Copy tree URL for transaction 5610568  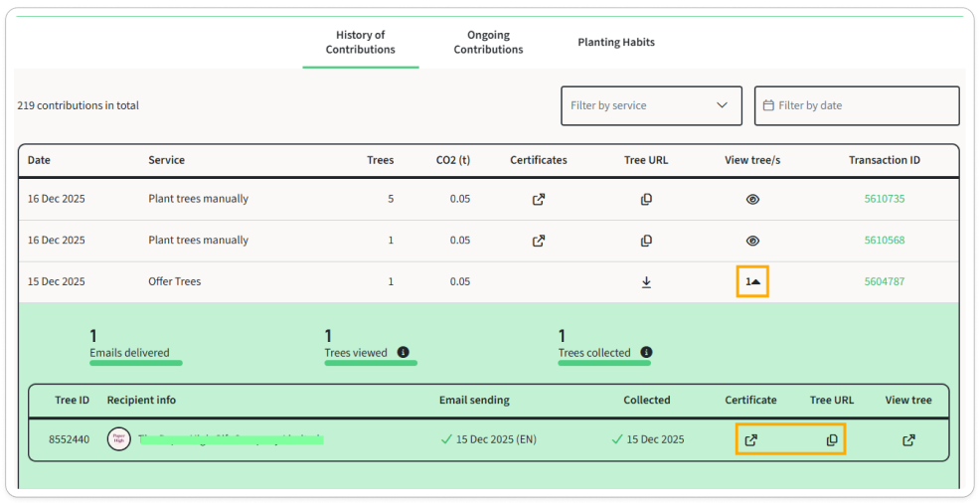coord(646,241)
